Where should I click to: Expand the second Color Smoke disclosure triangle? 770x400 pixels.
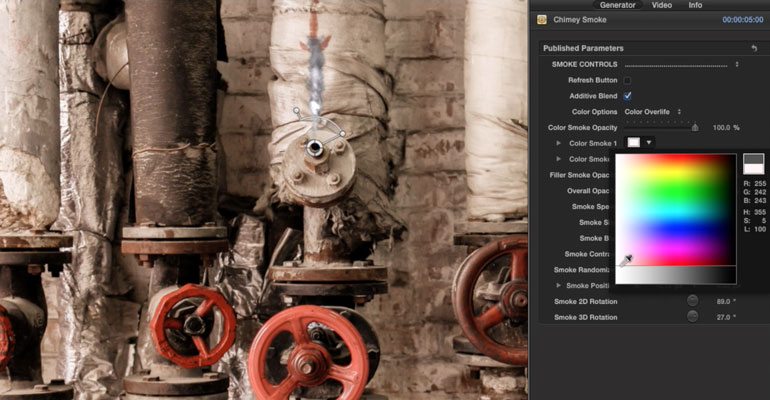point(558,159)
